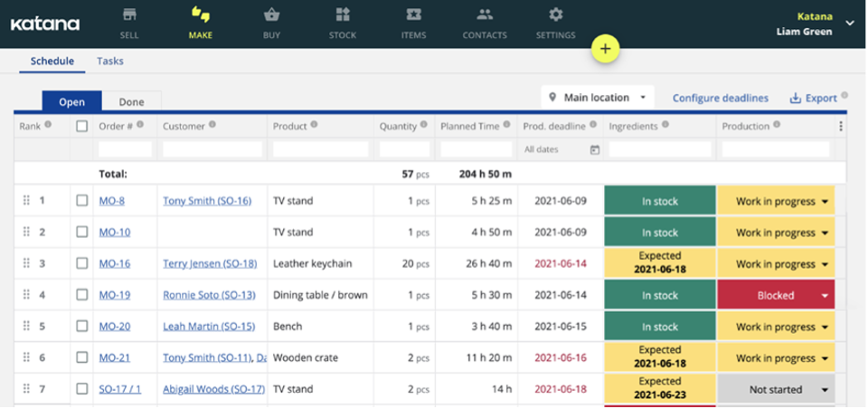The height and width of the screenshot is (409, 868).
Task: Click the Rank column info icon
Action: 48,125
